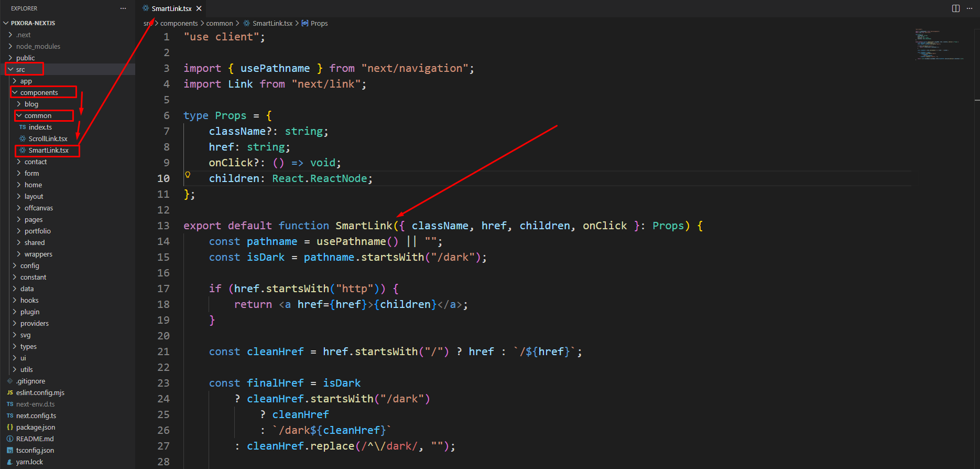Click the breadcrumb 'components' segment
The width and height of the screenshot is (980, 469).
point(179,23)
